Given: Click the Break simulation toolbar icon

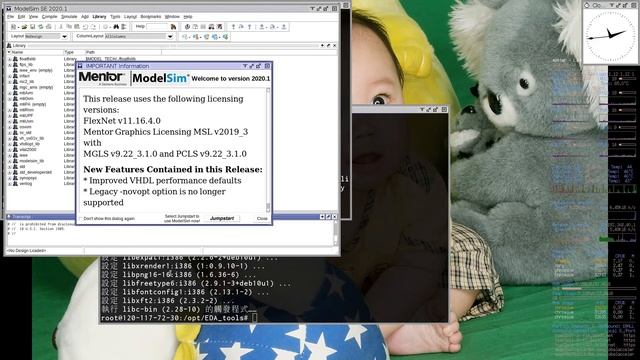Looking at the screenshot, I should pyautogui.click(x=220, y=27).
